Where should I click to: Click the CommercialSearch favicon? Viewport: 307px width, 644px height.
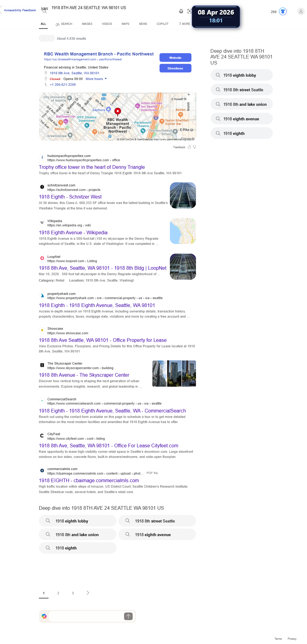click(42, 401)
